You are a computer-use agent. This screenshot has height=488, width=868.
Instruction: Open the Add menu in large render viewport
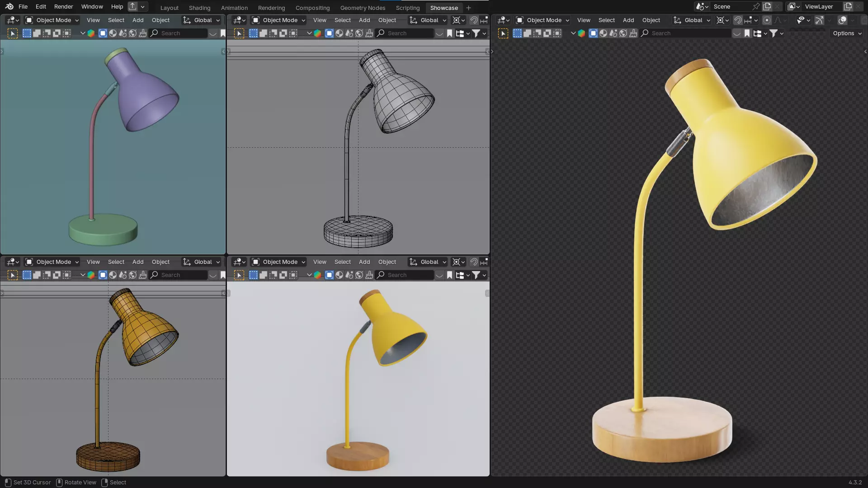(628, 20)
